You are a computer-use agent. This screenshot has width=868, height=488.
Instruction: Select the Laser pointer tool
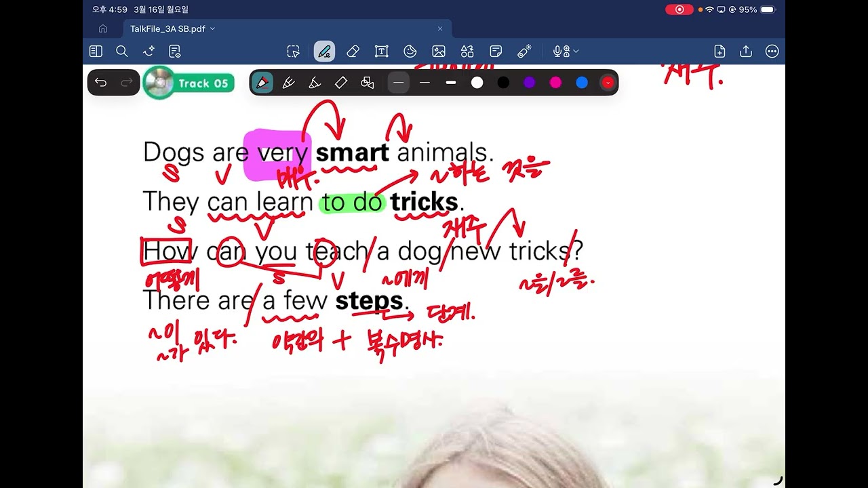tap(524, 52)
